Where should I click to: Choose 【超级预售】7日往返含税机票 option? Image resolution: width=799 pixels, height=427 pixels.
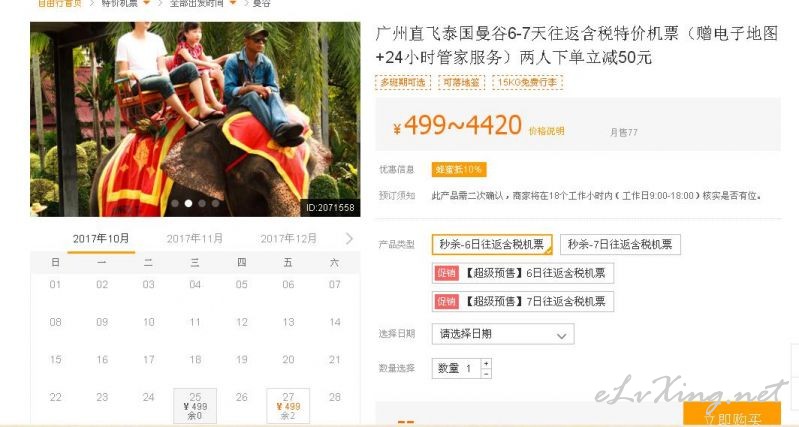coord(523,302)
